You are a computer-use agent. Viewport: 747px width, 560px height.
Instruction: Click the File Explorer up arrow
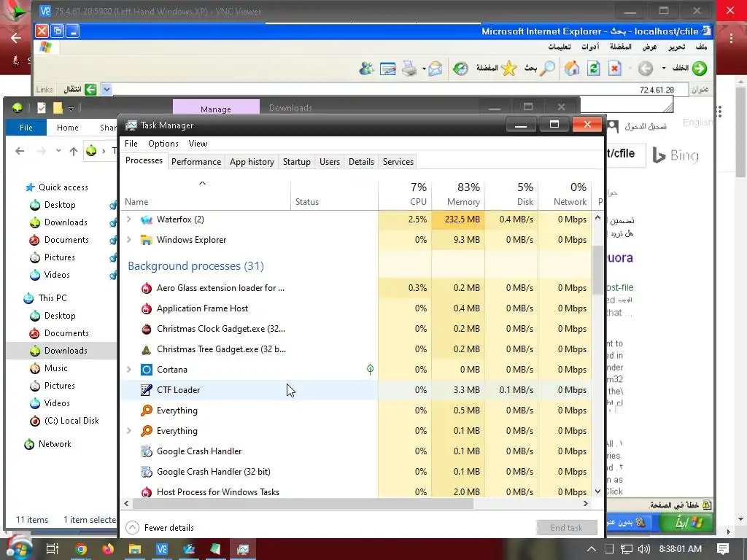tap(74, 152)
